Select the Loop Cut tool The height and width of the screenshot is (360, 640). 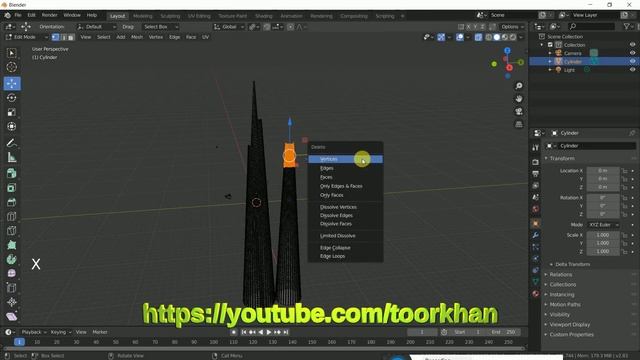click(x=12, y=231)
